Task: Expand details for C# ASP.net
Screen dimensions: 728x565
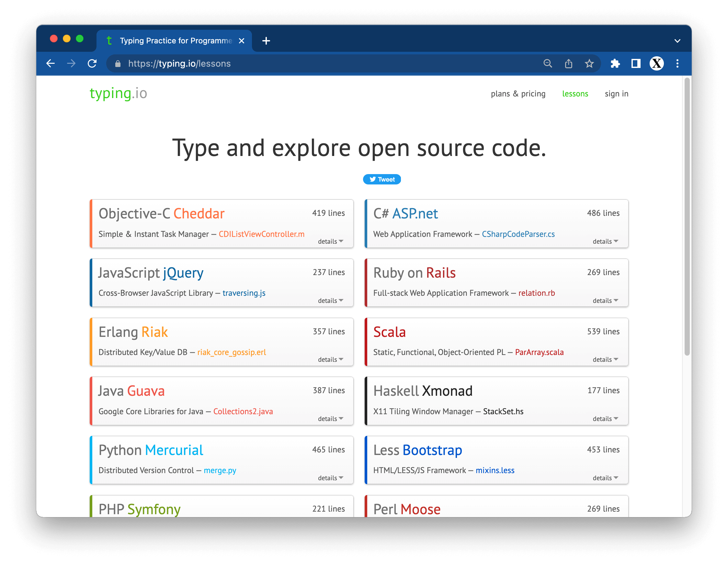Action: click(605, 241)
